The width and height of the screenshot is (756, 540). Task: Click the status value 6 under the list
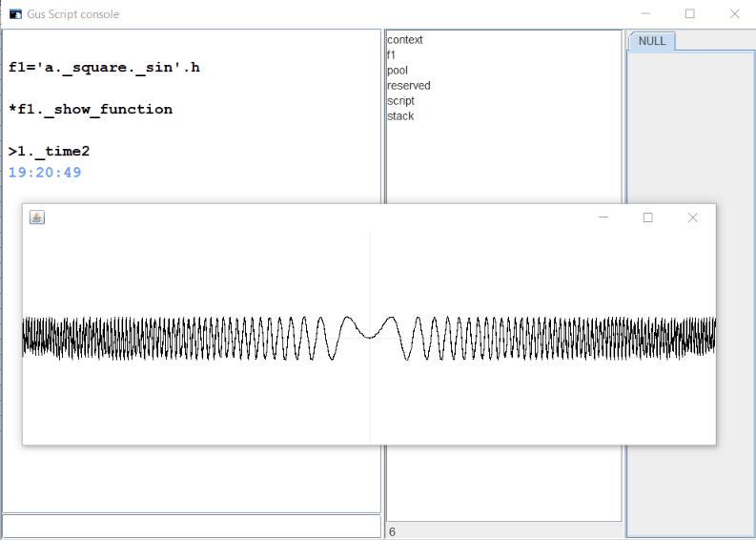pyautogui.click(x=392, y=531)
